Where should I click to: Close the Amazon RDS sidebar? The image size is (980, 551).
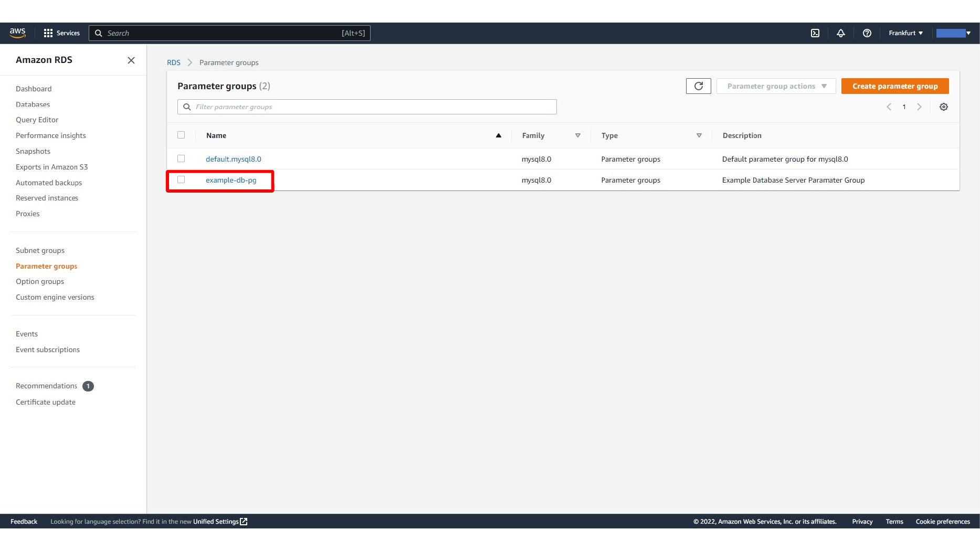(131, 60)
